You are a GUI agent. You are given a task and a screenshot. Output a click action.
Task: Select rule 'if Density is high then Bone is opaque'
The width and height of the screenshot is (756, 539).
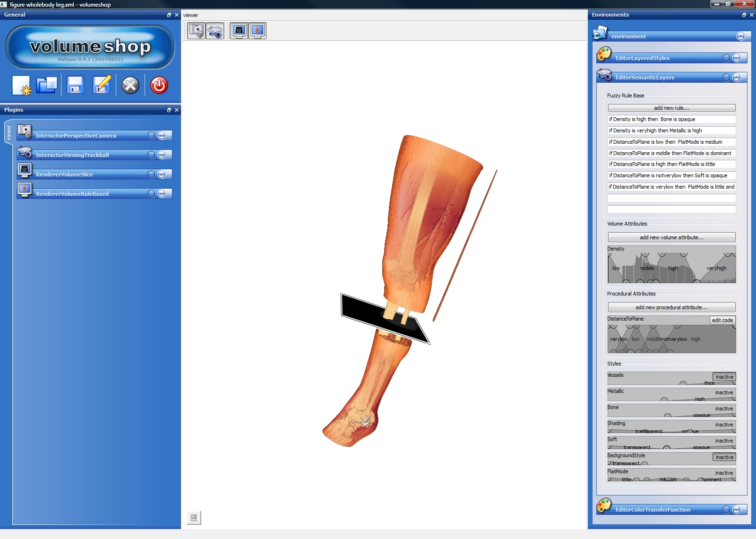click(671, 119)
